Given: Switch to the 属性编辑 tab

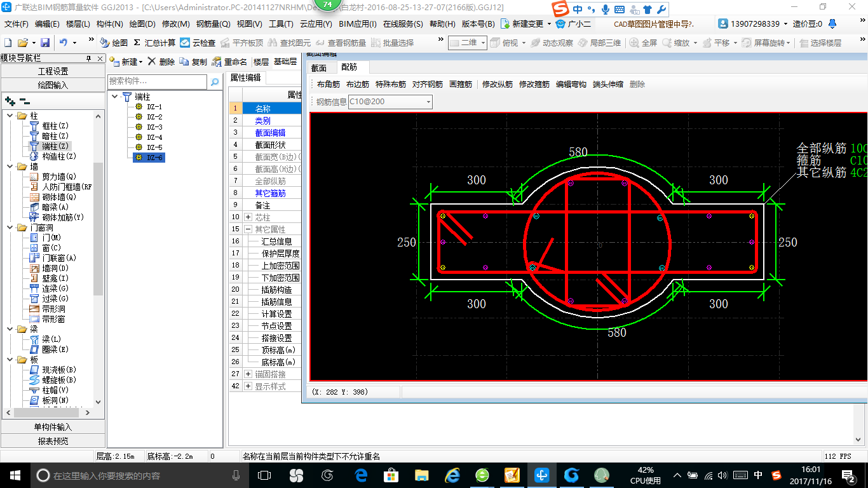Looking at the screenshot, I should pyautogui.click(x=245, y=78).
